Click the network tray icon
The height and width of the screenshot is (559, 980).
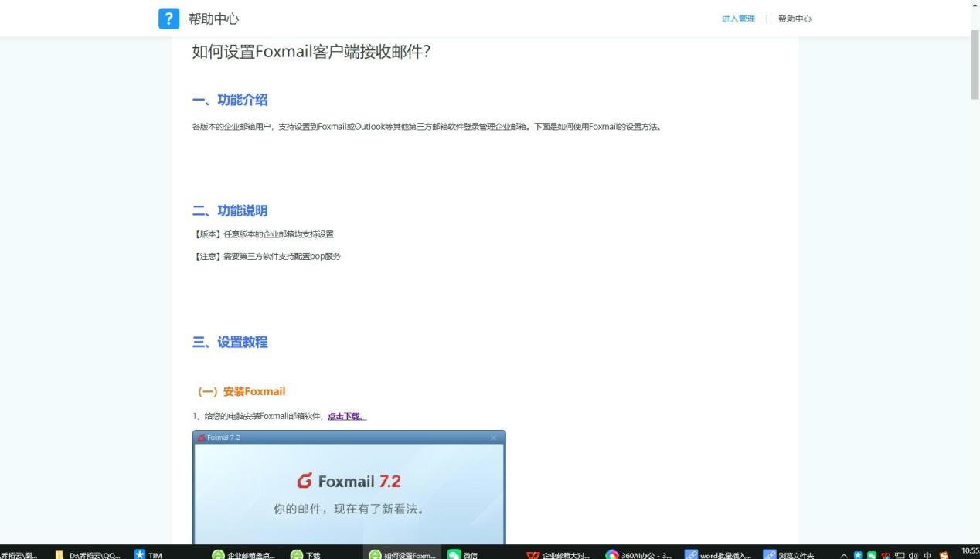[900, 555]
